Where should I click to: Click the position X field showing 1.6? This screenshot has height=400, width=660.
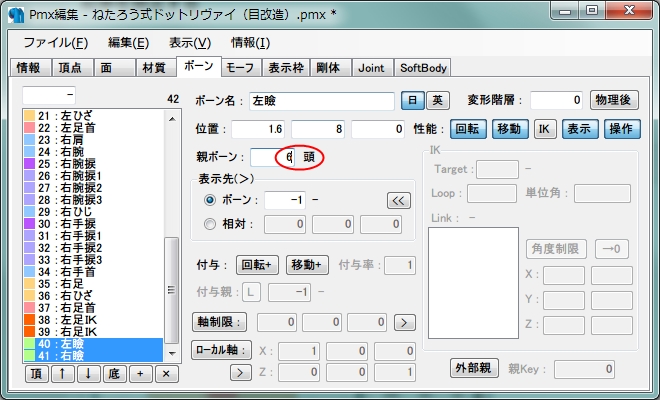(x=258, y=129)
